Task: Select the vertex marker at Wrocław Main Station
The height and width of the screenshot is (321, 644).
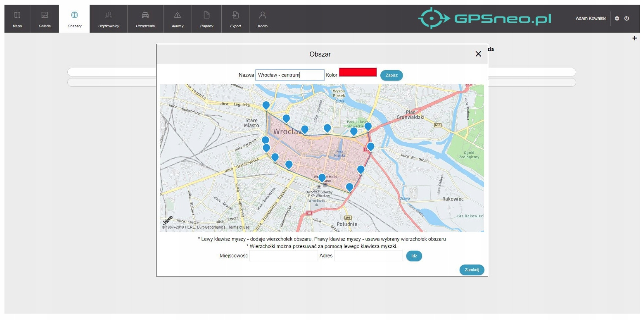Action: click(x=322, y=178)
